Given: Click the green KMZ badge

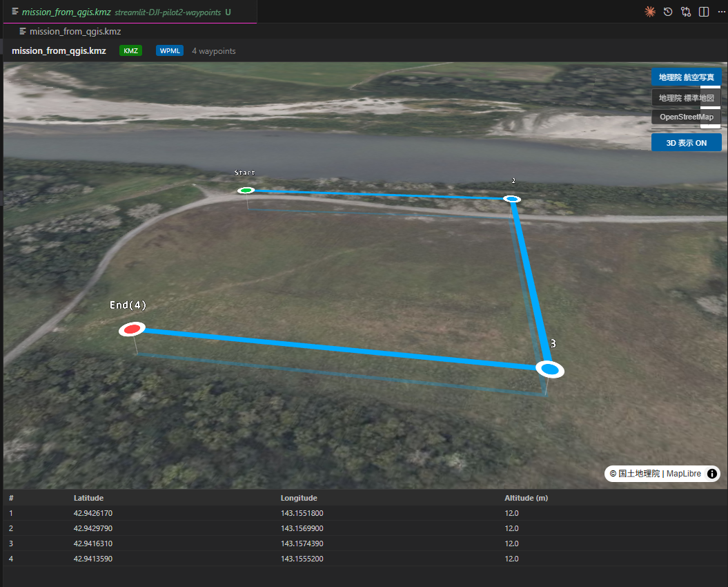Looking at the screenshot, I should 130,50.
